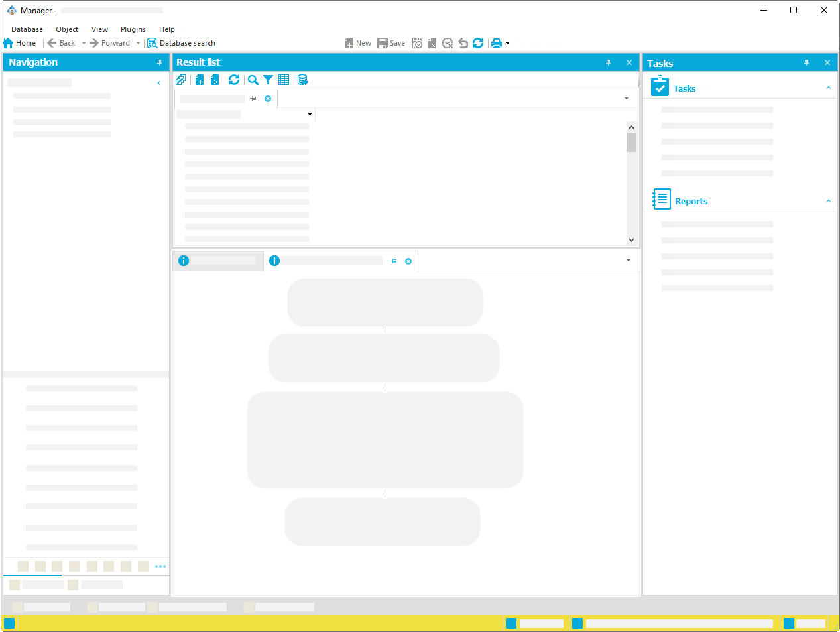Click the magnifier search icon in Result list

click(x=253, y=80)
